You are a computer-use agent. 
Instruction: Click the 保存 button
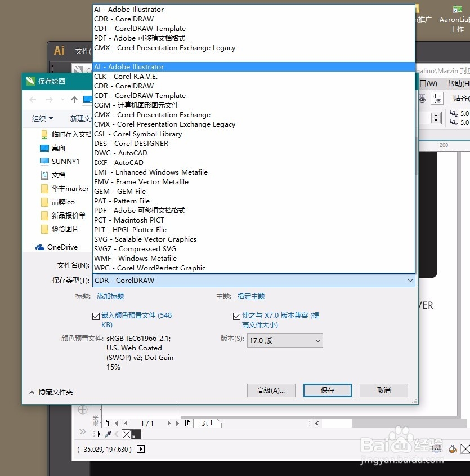click(328, 390)
